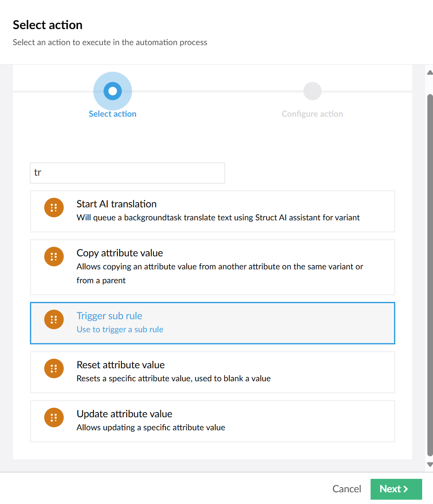This screenshot has width=433, height=504.
Task: Focus the action search field containing tr
Action: click(127, 173)
